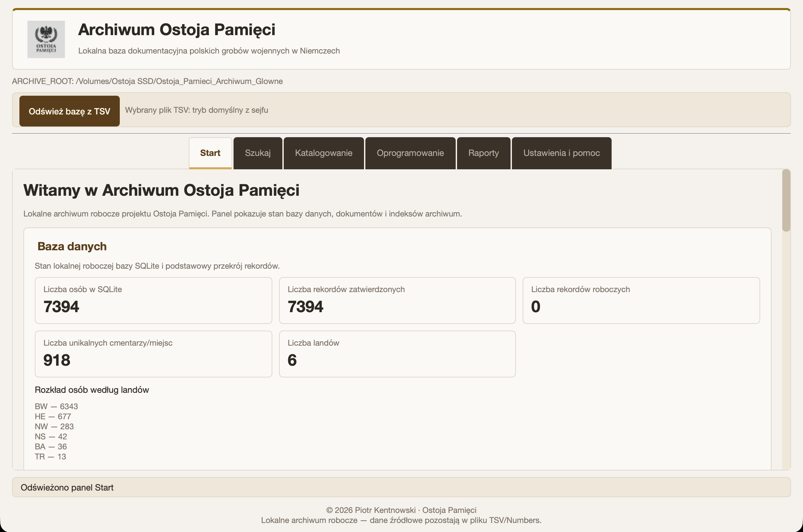Screen dimensions: 803x532
Task: Click the NW — 283 row
Action: point(54,427)
